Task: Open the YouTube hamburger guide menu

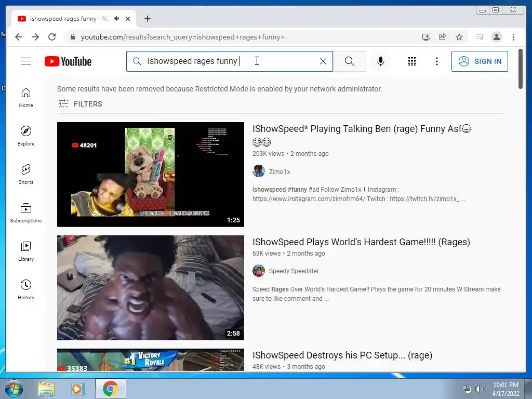Action: point(26,61)
